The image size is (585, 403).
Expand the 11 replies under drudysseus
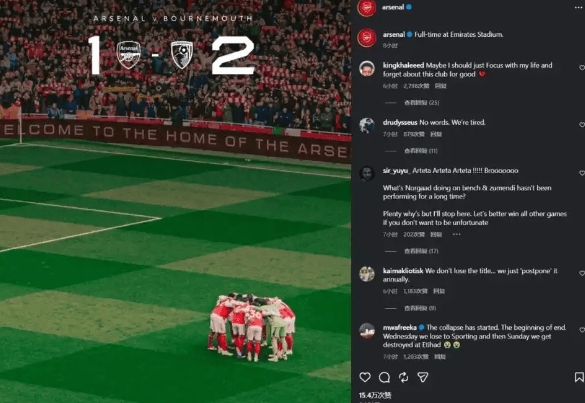(x=421, y=151)
